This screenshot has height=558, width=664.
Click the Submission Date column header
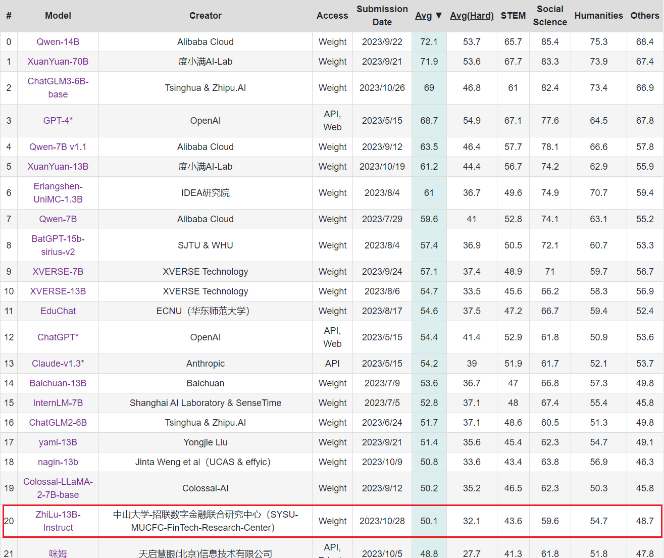pyautogui.click(x=381, y=15)
